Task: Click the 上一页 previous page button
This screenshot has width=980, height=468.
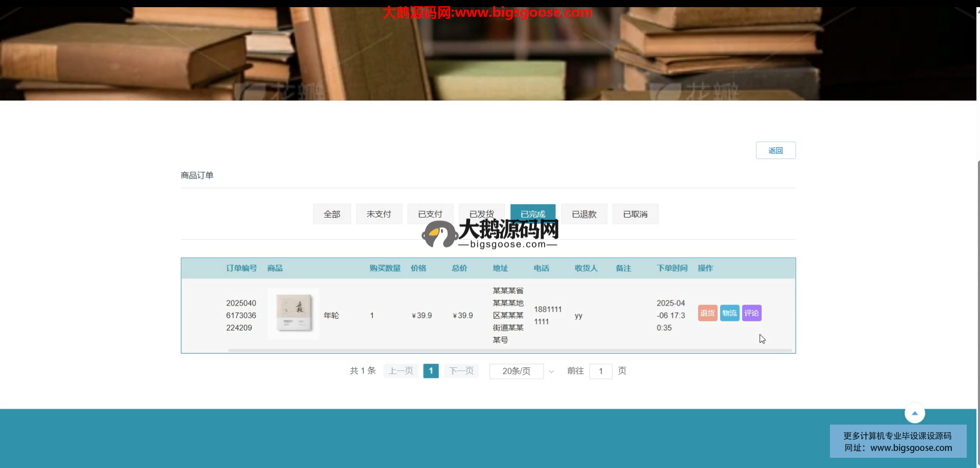Action: (x=401, y=371)
